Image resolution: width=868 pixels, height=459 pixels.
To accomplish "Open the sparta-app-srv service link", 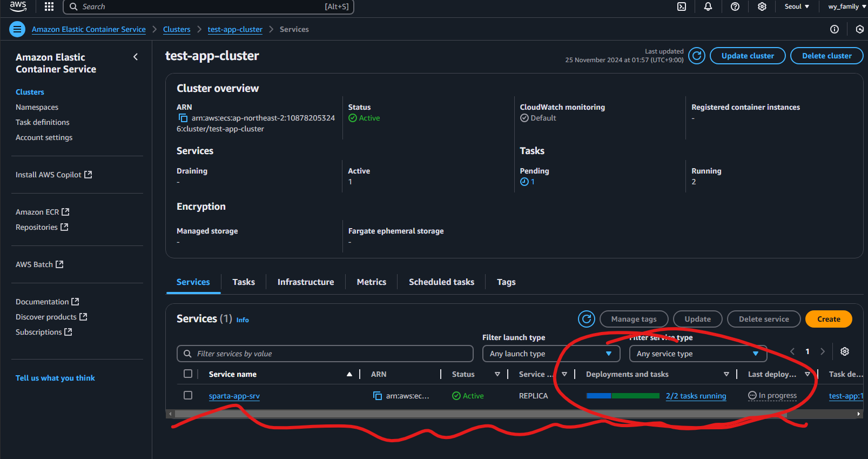I will [x=234, y=396].
